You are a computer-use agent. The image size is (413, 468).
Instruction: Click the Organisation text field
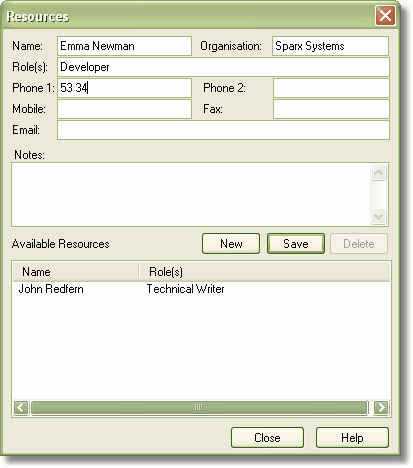pyautogui.click(x=330, y=46)
